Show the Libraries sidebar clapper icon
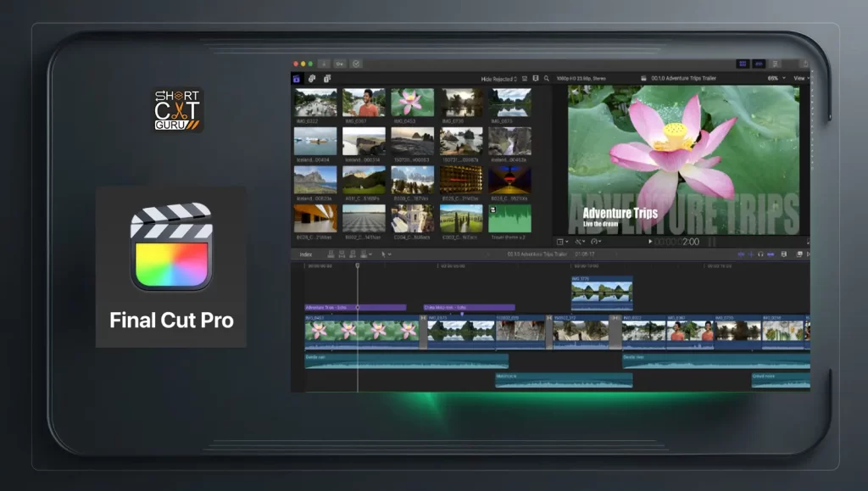 tap(297, 79)
